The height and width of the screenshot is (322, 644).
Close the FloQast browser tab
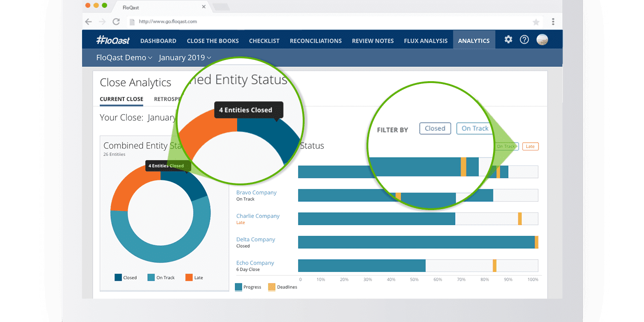204,7
